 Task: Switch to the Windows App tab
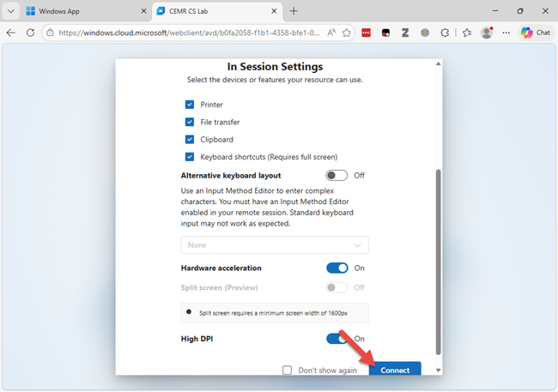pos(87,11)
